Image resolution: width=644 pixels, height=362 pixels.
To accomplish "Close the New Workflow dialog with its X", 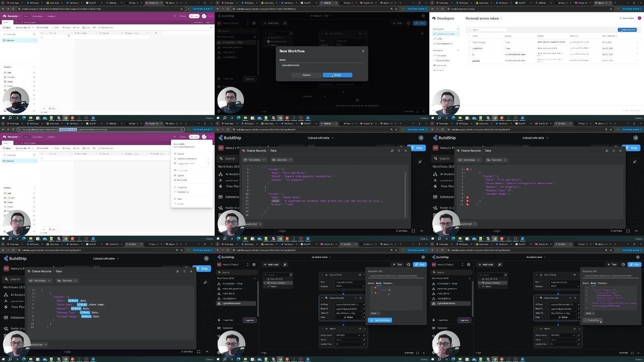I will pyautogui.click(x=363, y=51).
